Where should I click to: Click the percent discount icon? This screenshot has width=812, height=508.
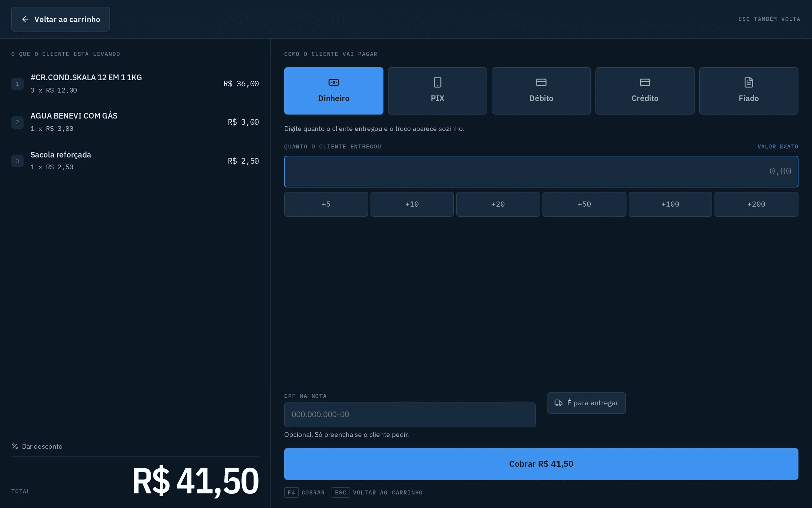[x=15, y=446]
